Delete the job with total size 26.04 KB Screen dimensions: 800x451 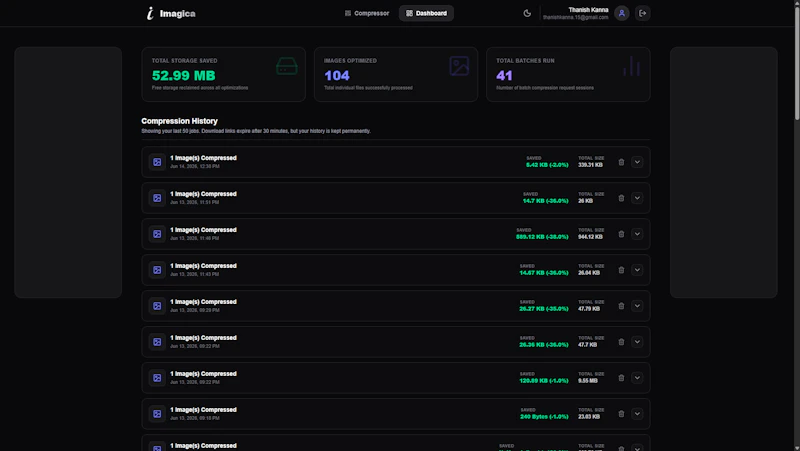pos(621,270)
